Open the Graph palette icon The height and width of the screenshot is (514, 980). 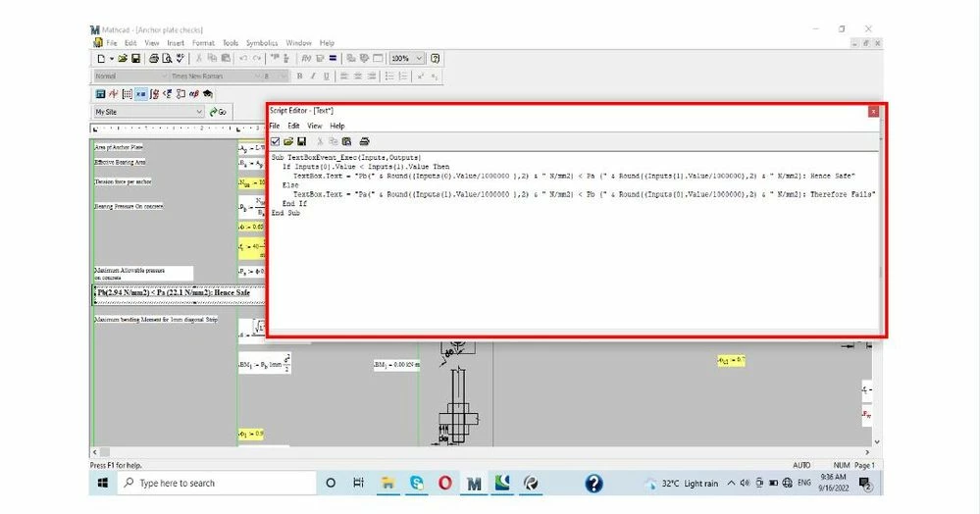click(x=113, y=94)
